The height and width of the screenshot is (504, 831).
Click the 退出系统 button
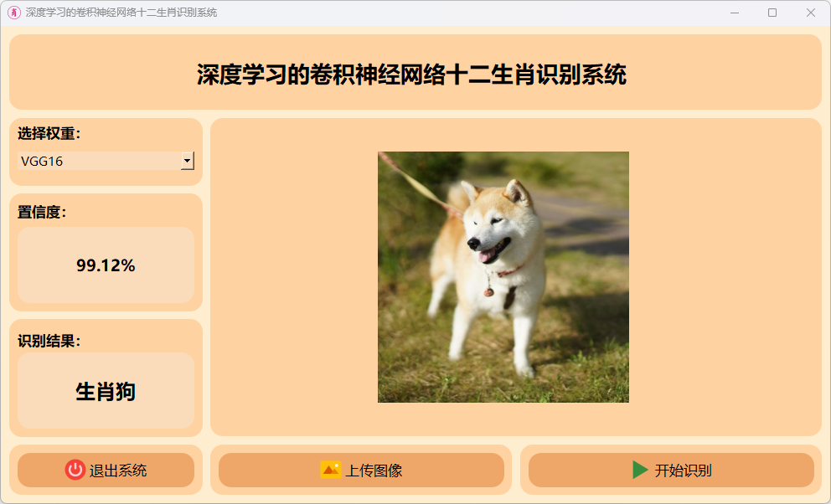coord(106,470)
